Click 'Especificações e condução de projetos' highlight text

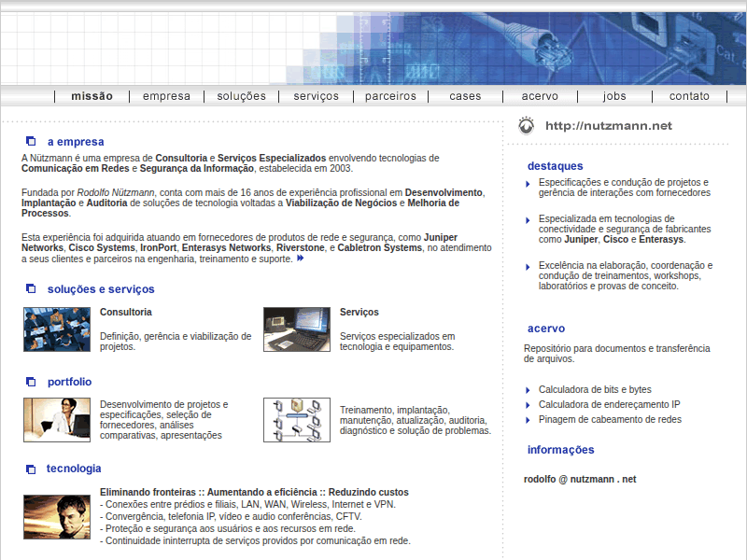[x=625, y=188]
